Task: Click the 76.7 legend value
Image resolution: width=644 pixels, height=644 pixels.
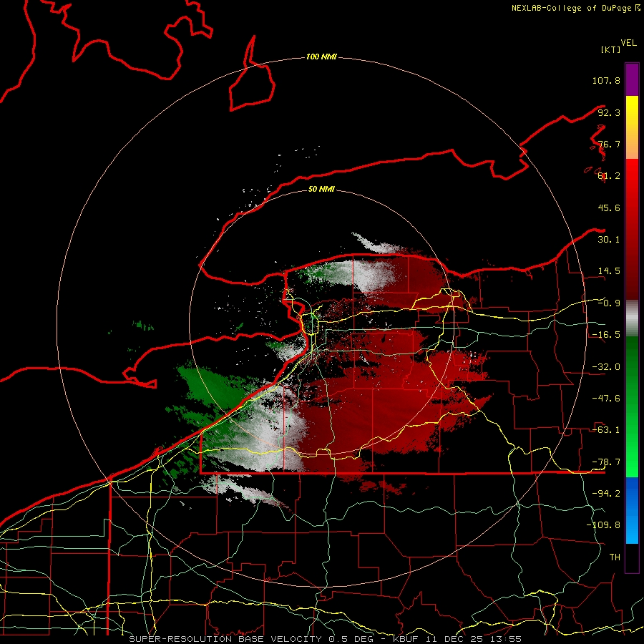Action: click(x=609, y=144)
